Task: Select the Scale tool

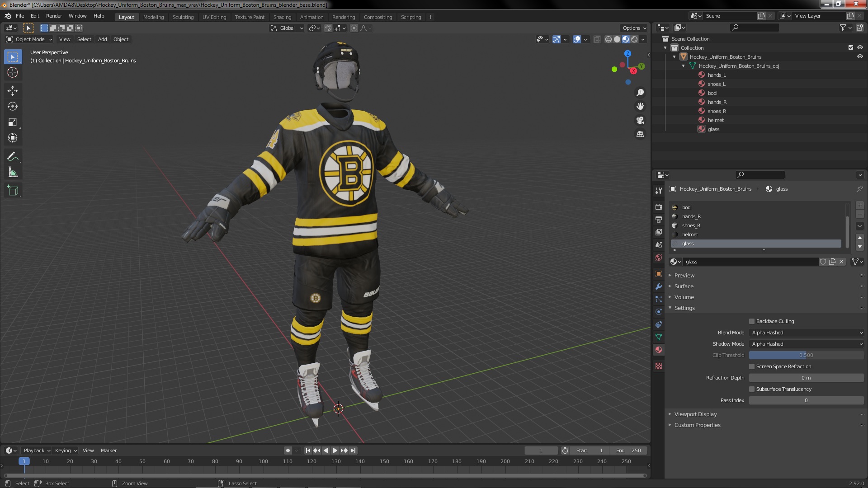Action: pyautogui.click(x=13, y=122)
